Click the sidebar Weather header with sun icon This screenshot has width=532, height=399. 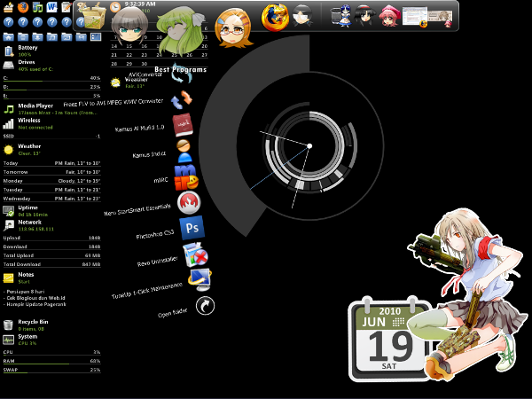23,150
